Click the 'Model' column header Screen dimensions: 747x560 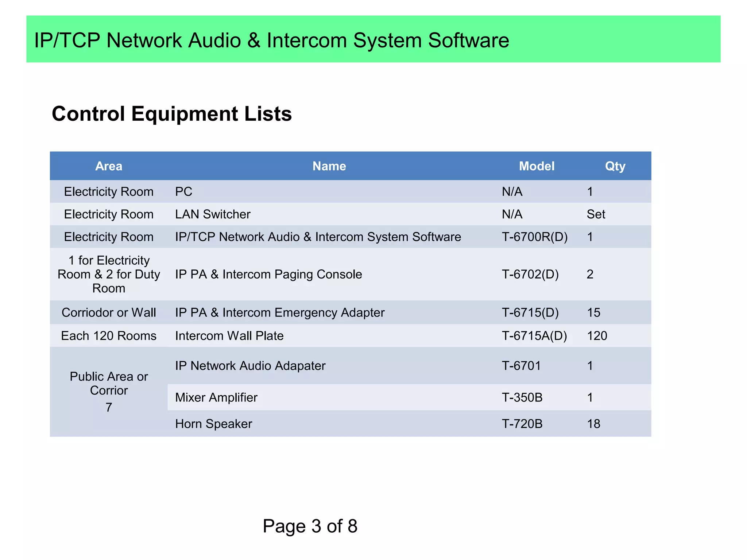pyautogui.click(x=537, y=166)
